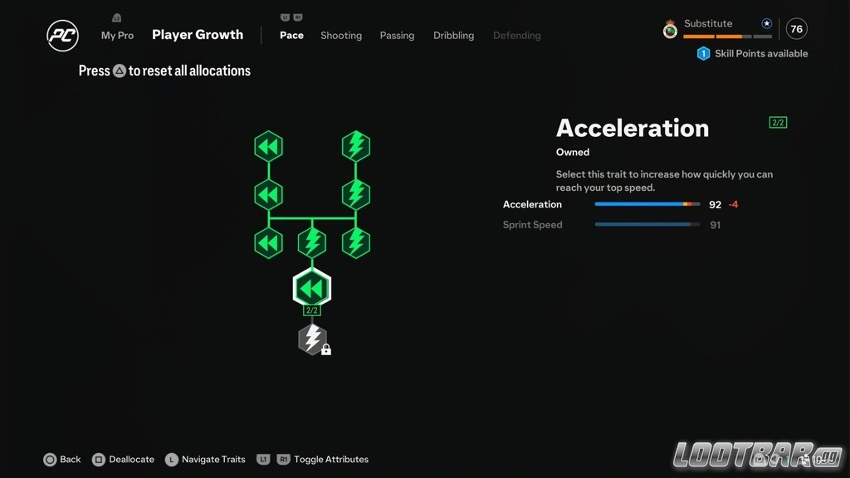Select top-right sprint speed lightning node
Viewport: 850px width, 478px height.
tap(356, 146)
